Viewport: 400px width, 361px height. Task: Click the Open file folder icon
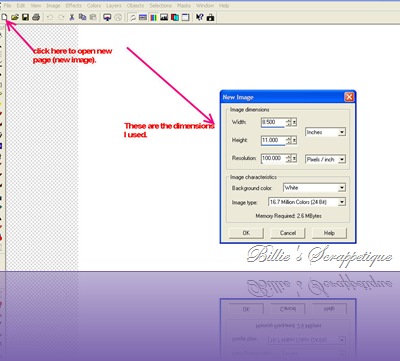point(15,17)
